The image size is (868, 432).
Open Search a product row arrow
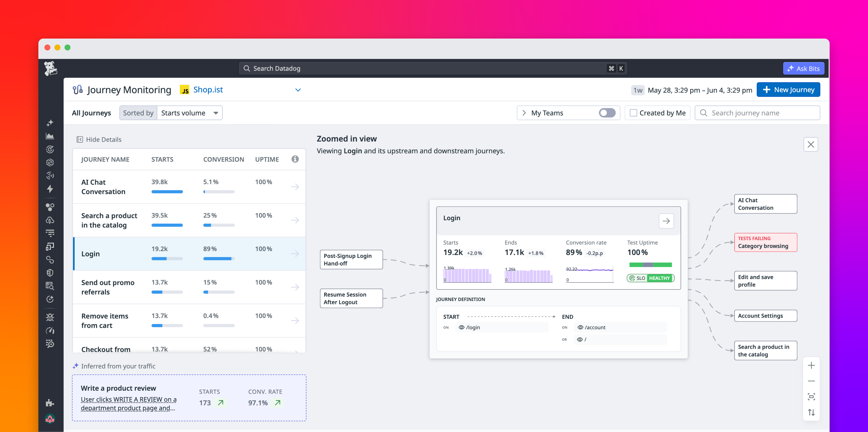295,220
